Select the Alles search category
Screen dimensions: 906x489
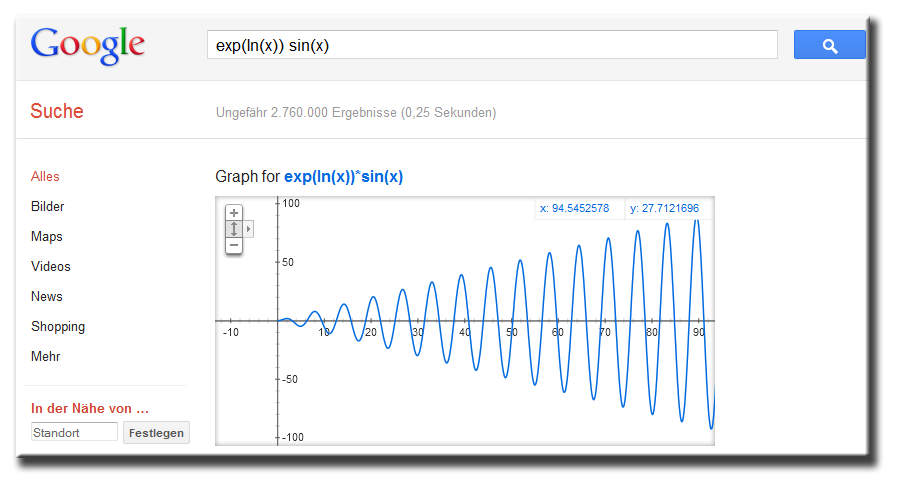coord(45,176)
